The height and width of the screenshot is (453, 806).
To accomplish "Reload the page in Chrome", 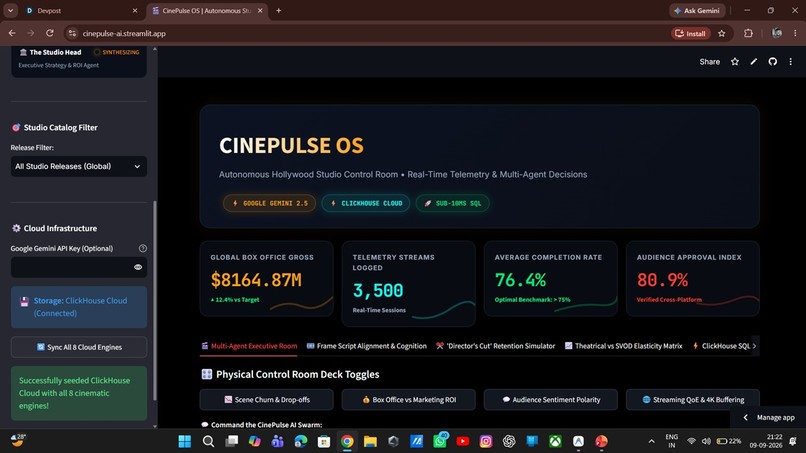I will [49, 33].
